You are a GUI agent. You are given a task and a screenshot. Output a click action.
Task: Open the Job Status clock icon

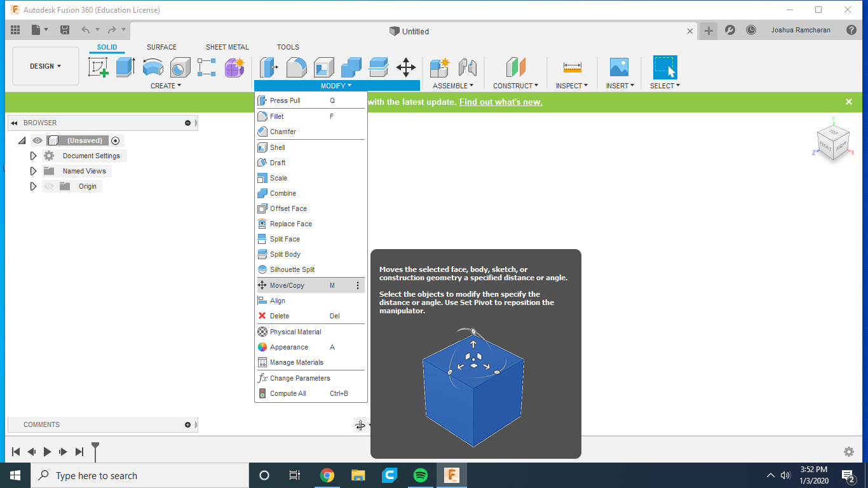coord(750,30)
